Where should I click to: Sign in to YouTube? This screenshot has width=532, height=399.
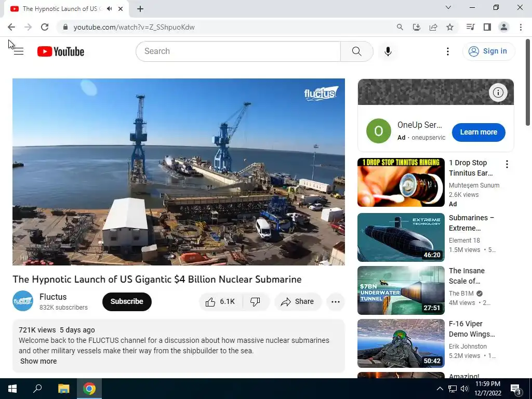pos(488,51)
